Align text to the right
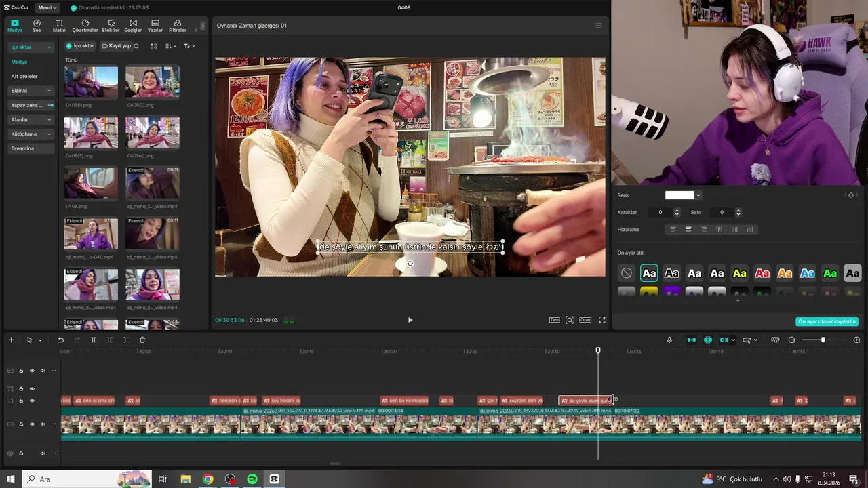The height and width of the screenshot is (488, 868). pyautogui.click(x=703, y=230)
